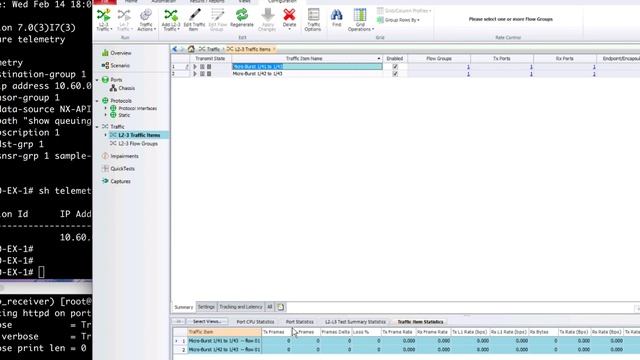Go back using the blue breadcrumb arrow
This screenshot has height=360, width=640.
[x=175, y=49]
